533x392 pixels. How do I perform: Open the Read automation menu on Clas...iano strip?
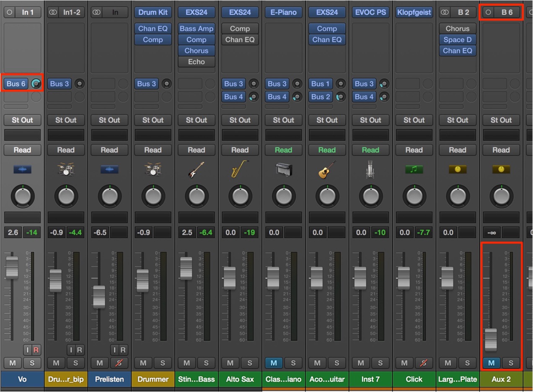(284, 150)
